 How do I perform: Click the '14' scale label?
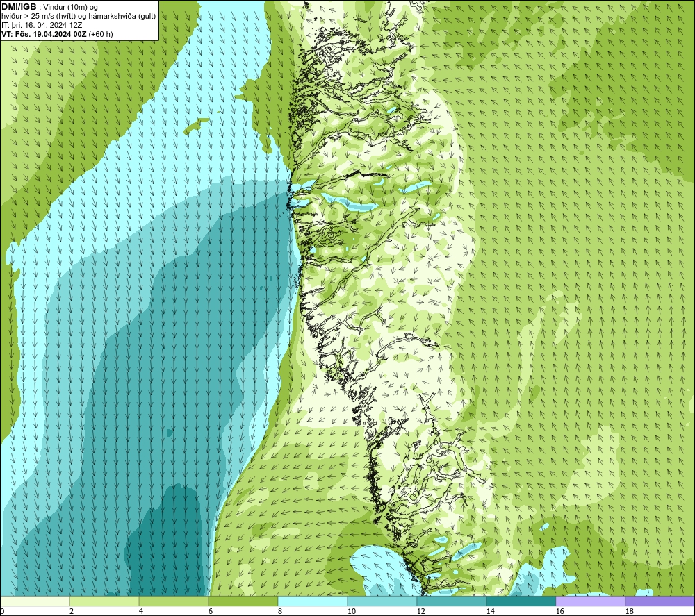[490, 612]
